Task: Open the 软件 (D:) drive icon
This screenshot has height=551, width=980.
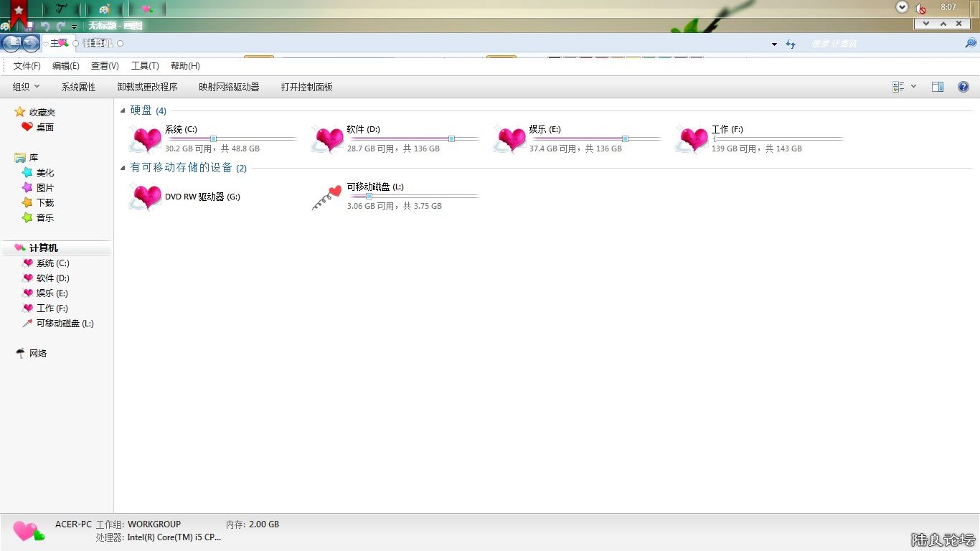Action: pos(328,139)
